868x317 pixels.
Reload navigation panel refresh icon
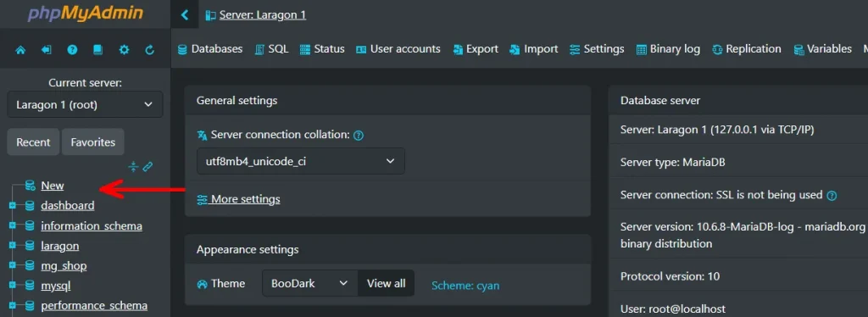(x=149, y=50)
